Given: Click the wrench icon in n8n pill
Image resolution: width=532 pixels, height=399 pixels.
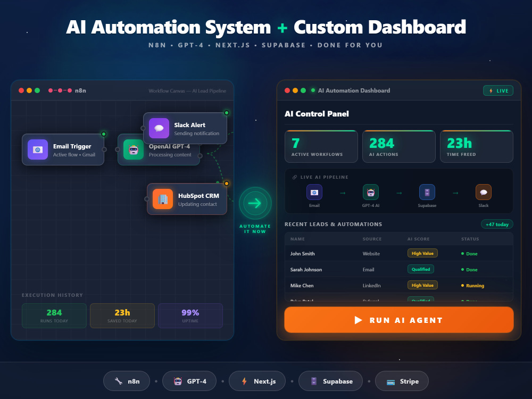Looking at the screenshot, I should point(119,381).
